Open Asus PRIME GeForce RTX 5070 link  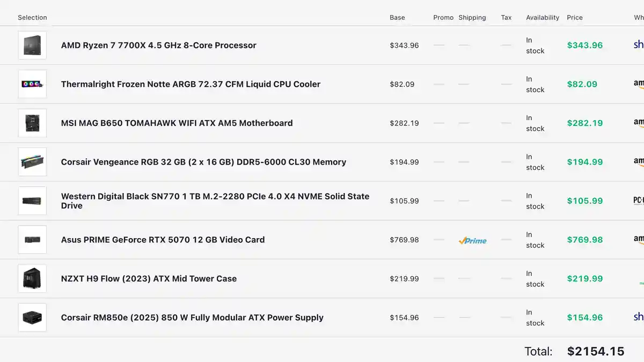click(163, 240)
